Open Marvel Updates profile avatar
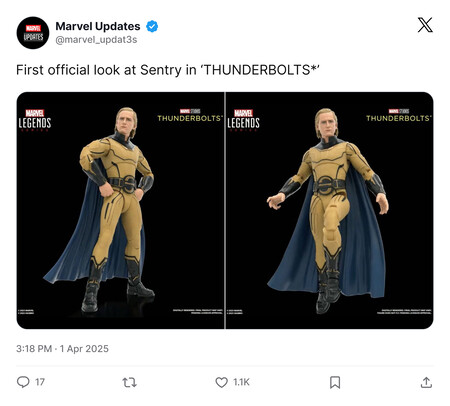450x406 pixels. 33,33
